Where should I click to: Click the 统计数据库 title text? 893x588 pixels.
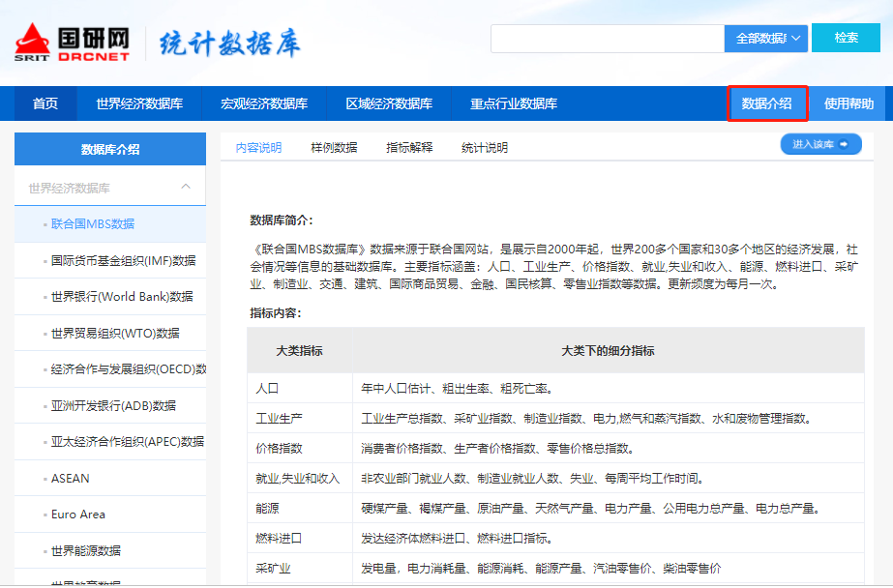230,44
